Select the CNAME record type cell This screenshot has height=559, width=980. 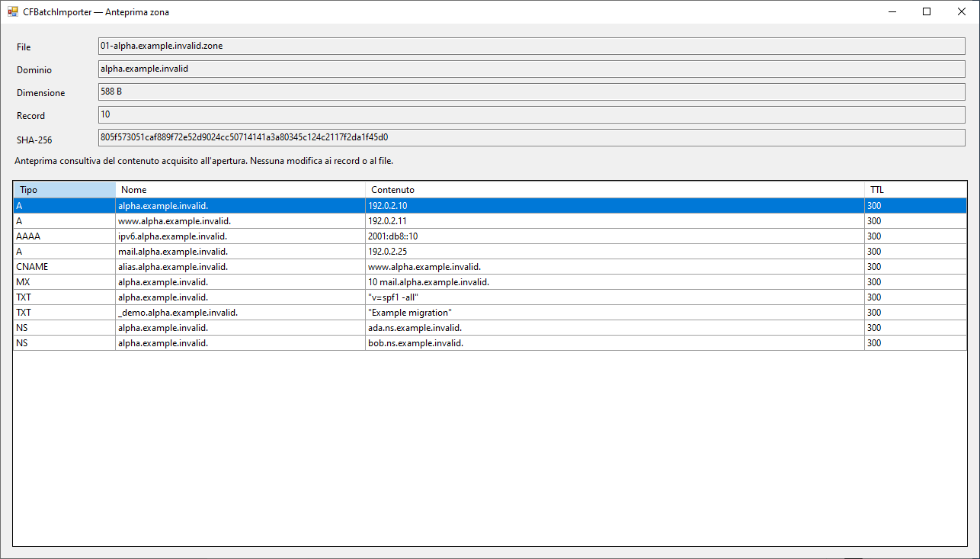tap(65, 267)
